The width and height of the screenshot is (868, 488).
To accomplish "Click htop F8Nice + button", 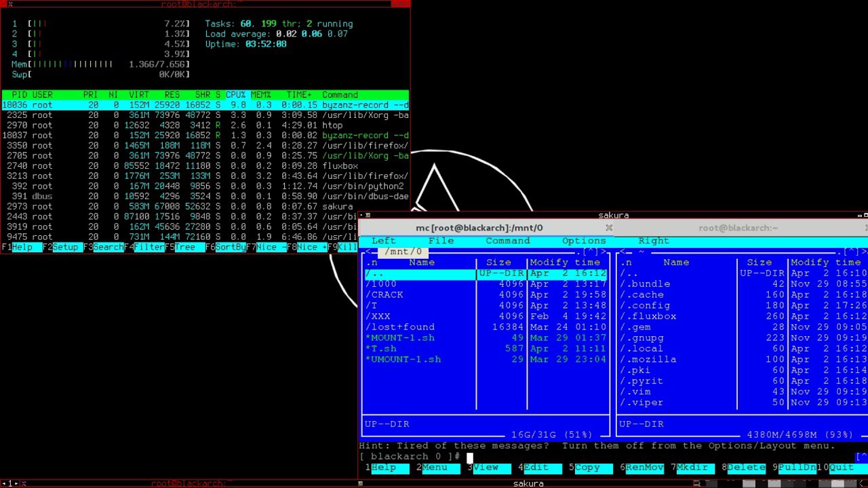I will pyautogui.click(x=307, y=247).
